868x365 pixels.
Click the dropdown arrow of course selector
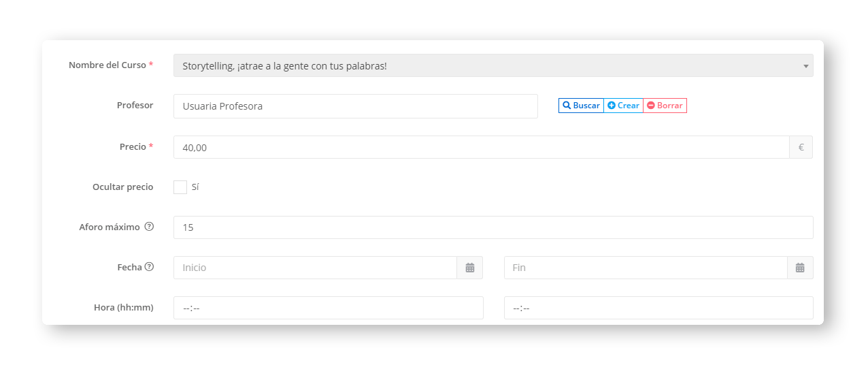(x=805, y=66)
